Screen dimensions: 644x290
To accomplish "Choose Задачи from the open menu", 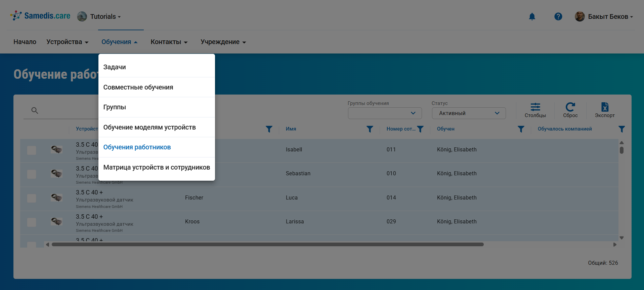I will [x=115, y=67].
